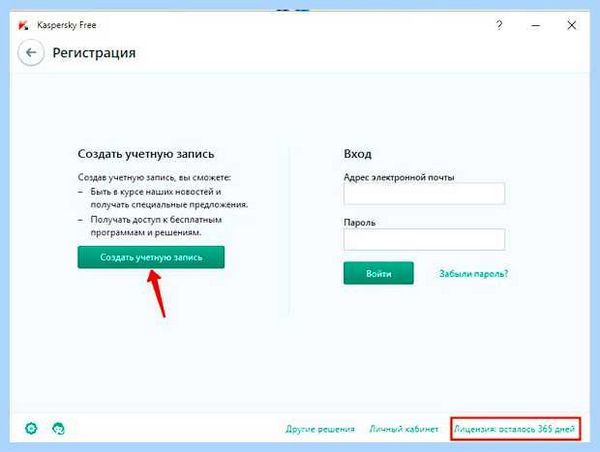600x452 pixels.
Task: Open settings via the gear icon
Action: click(31, 428)
